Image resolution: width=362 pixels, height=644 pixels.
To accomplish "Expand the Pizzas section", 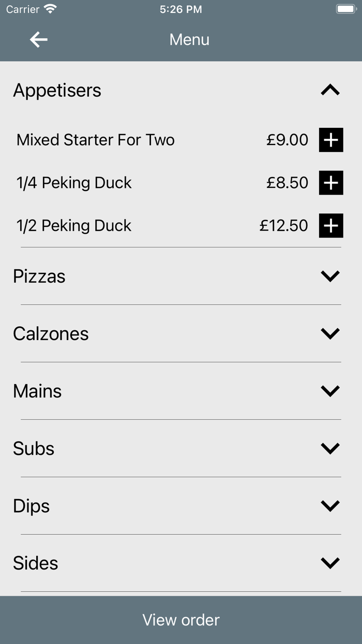I will (x=330, y=276).
